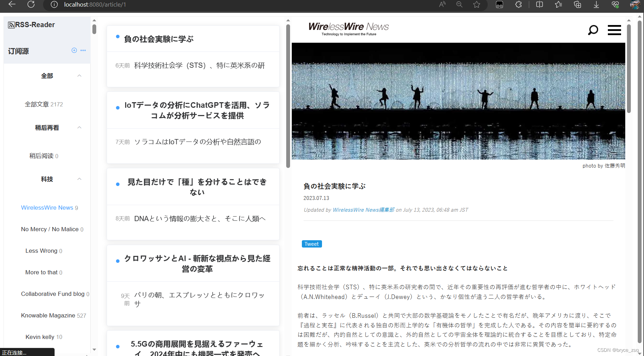Open the 订阅源 more options ellipsis menu
Image resolution: width=644 pixels, height=356 pixels.
click(83, 50)
